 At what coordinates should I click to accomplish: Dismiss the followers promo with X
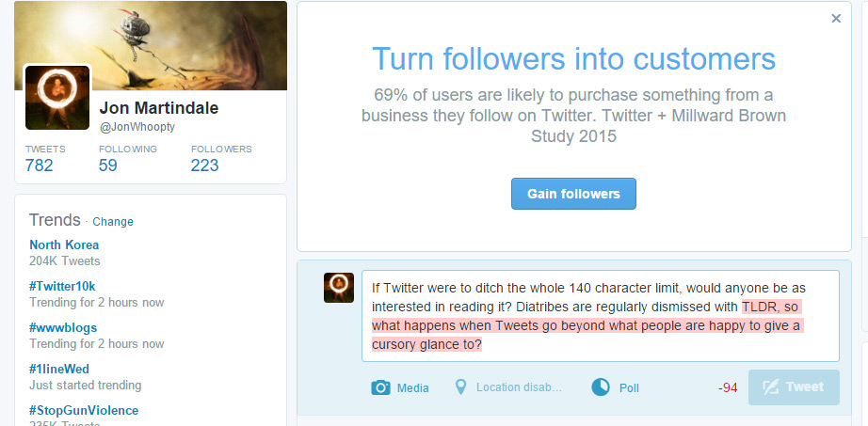(x=836, y=18)
